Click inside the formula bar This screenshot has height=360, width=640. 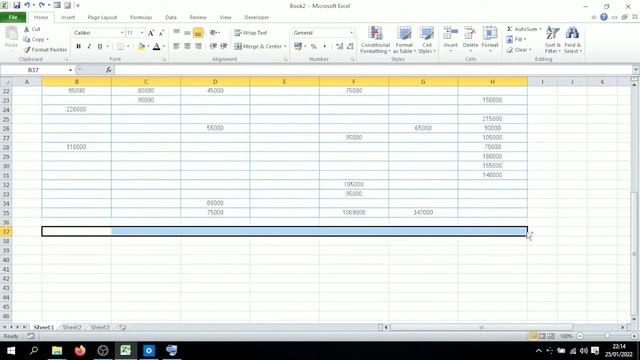coord(372,70)
